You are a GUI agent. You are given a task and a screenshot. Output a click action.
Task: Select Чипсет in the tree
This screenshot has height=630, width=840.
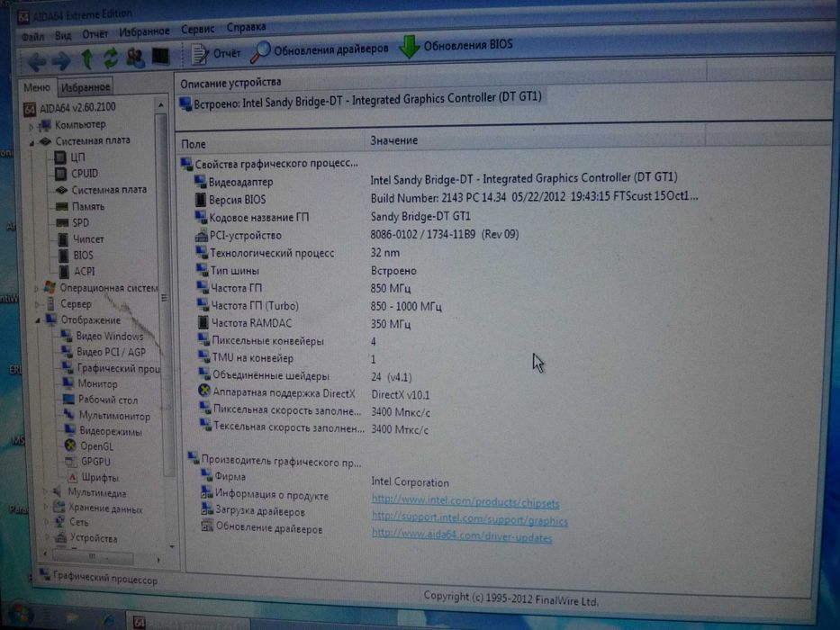(80, 238)
